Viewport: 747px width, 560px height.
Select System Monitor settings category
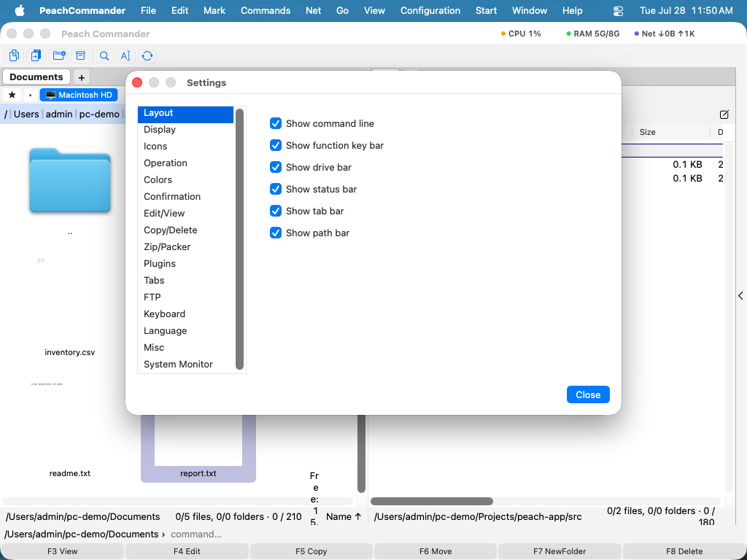click(186, 365)
